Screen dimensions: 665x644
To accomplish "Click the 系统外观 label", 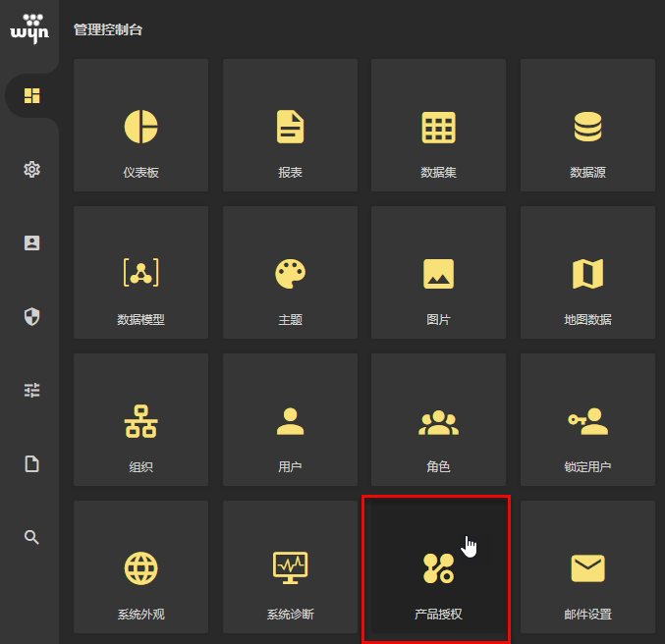I will (x=140, y=615).
